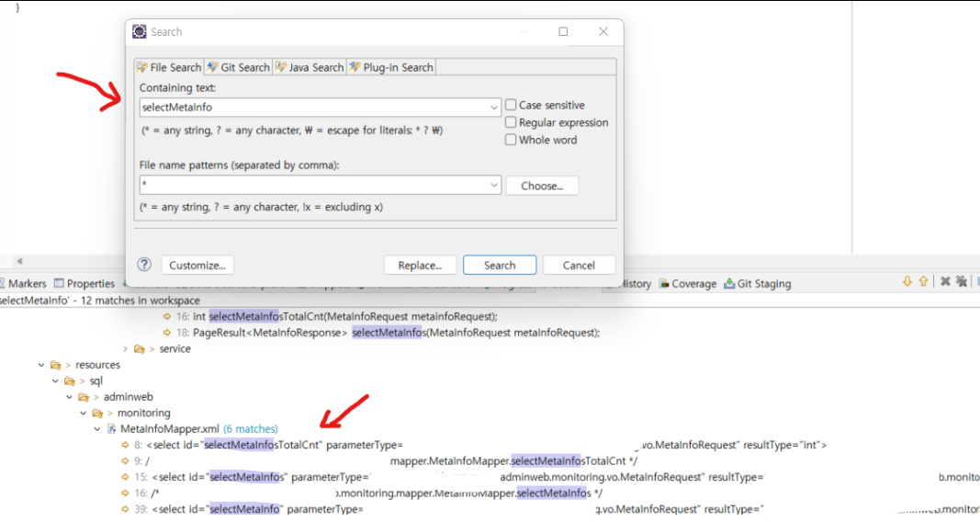The width and height of the screenshot is (980, 522).
Task: Show previous match up arrow icon
Action: point(923,282)
